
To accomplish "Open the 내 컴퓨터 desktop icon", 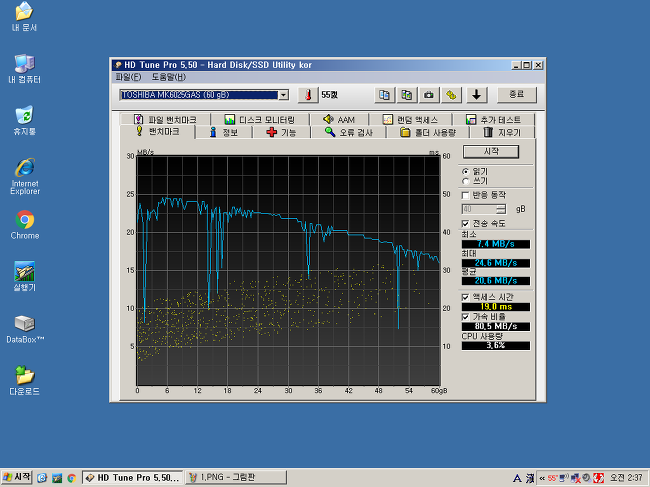I will click(x=24, y=69).
